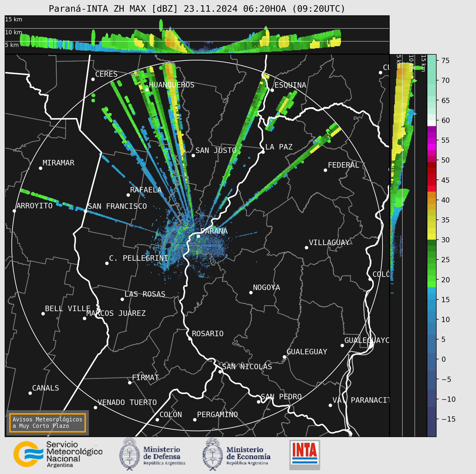Click the RAFAELA city marker dot
This screenshot has width=476, height=474.
[128, 195]
